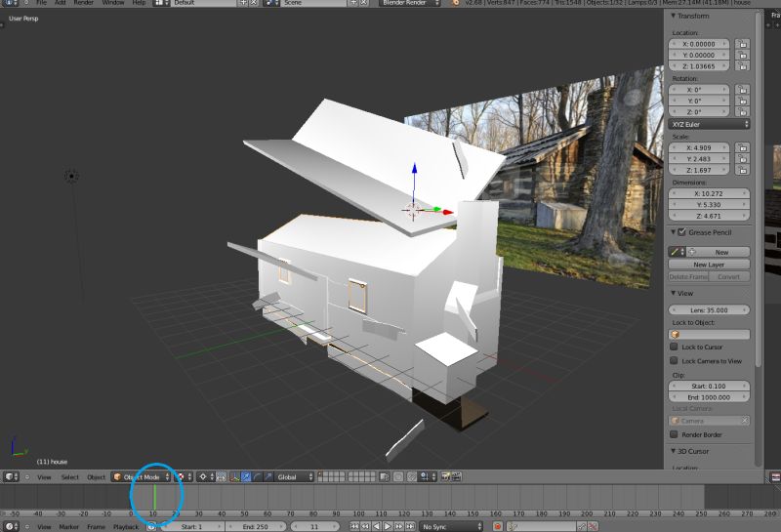Viewport: 781px width, 532px height.
Task: Open the 3D view Select menu
Action: [69, 476]
